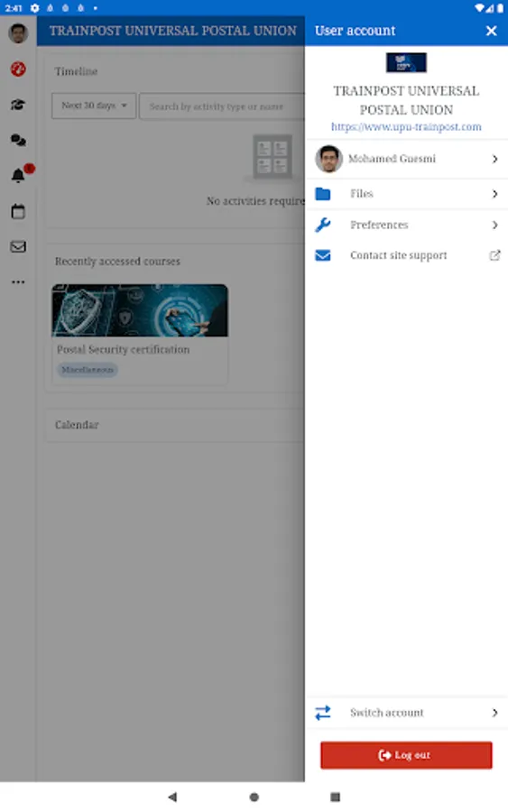Open the Preferences menu item
This screenshot has width=508, height=812.
click(407, 225)
